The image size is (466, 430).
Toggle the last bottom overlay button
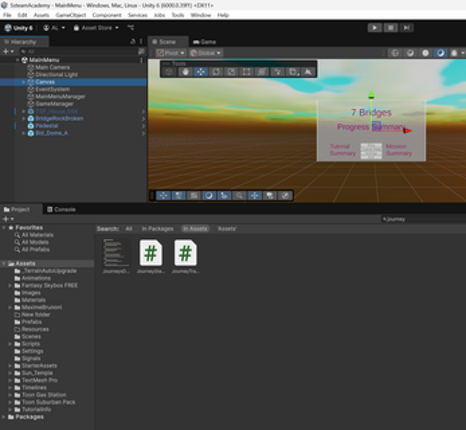coord(285,196)
